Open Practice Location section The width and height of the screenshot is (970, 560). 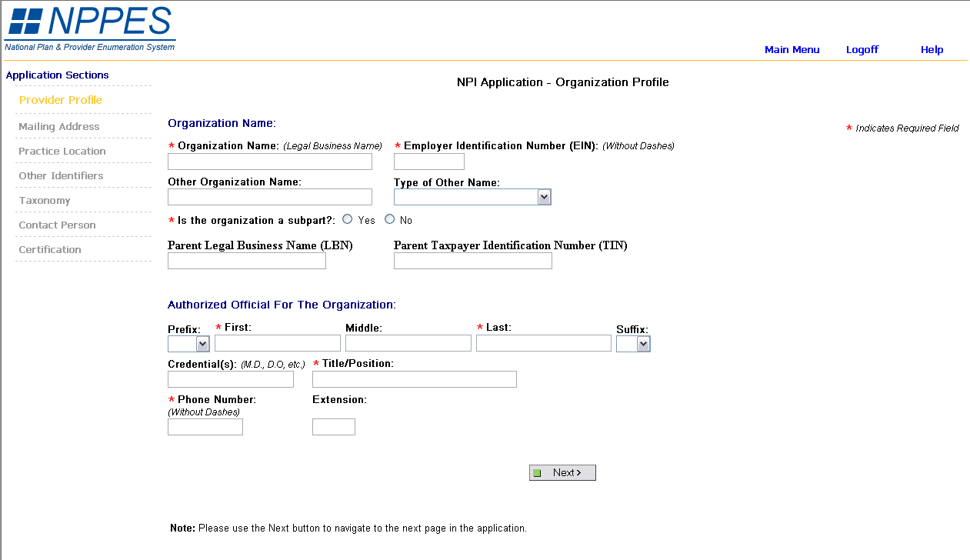click(x=62, y=151)
